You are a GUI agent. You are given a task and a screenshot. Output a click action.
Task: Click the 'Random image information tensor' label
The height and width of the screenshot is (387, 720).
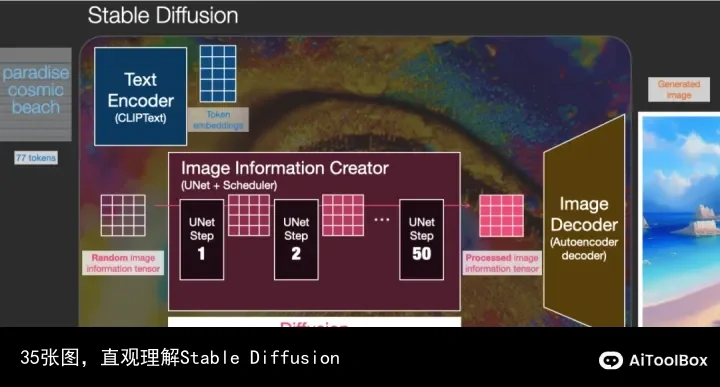[x=123, y=263]
